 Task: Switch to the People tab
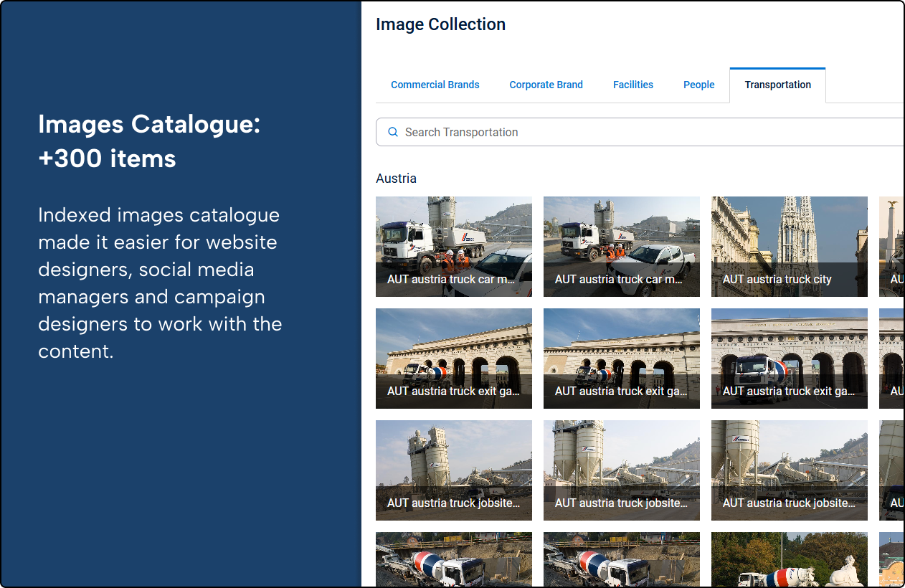coord(698,85)
